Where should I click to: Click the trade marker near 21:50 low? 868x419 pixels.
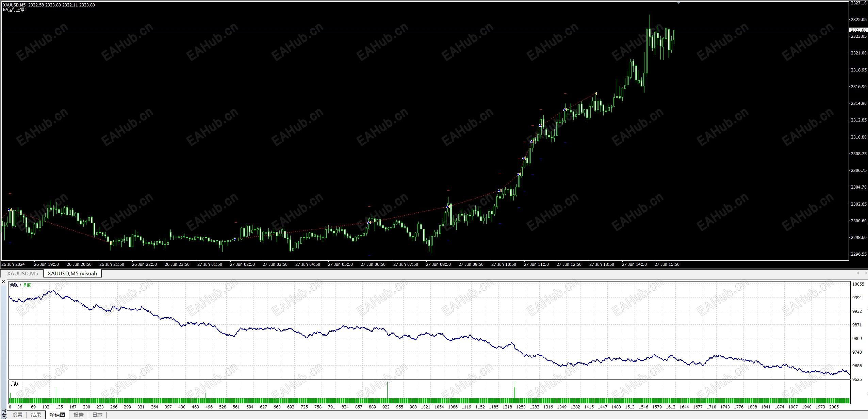(111, 243)
